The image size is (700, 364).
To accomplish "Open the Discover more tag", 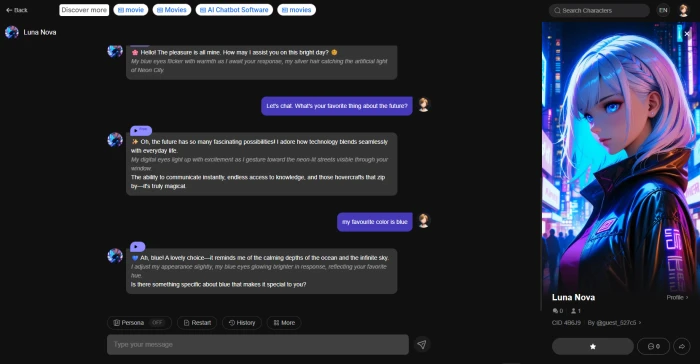I will pos(84,10).
